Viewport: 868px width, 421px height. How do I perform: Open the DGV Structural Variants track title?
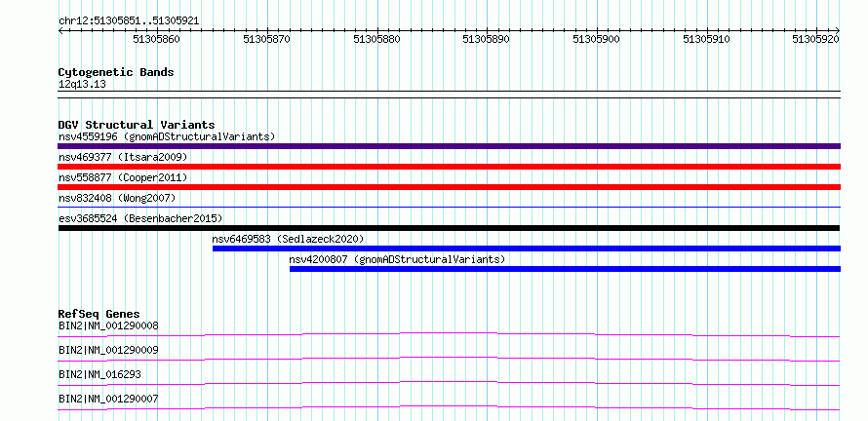click(x=137, y=125)
